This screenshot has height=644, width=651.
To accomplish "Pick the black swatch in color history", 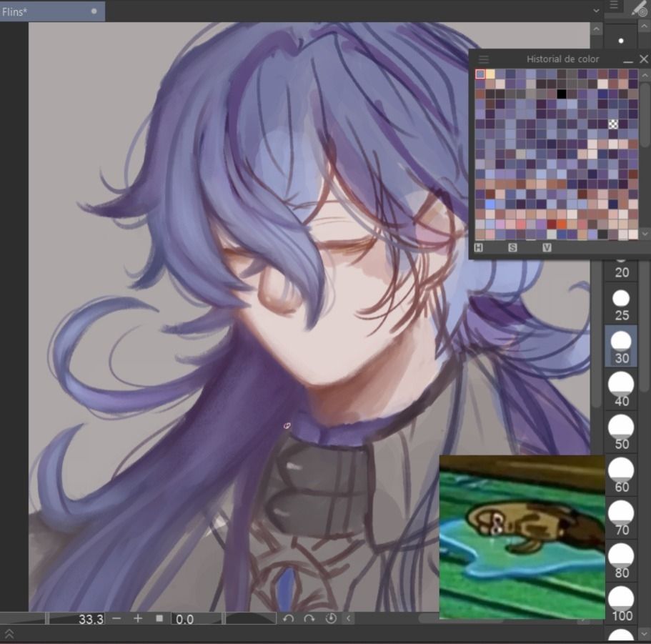I will click(x=562, y=94).
